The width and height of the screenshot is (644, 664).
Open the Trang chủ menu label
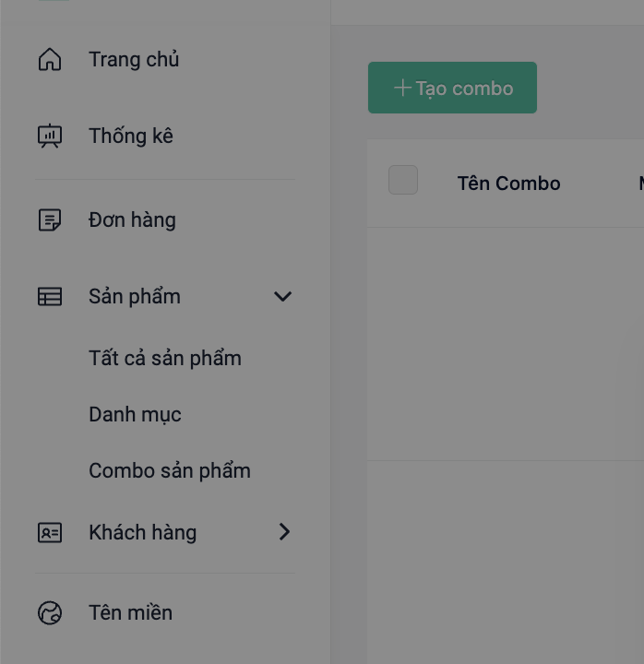[134, 60]
